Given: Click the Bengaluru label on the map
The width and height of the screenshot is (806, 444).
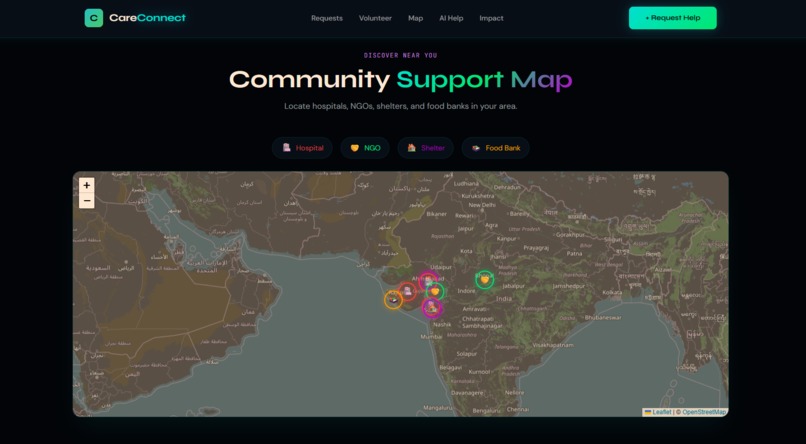Looking at the screenshot, I should click(x=486, y=411).
